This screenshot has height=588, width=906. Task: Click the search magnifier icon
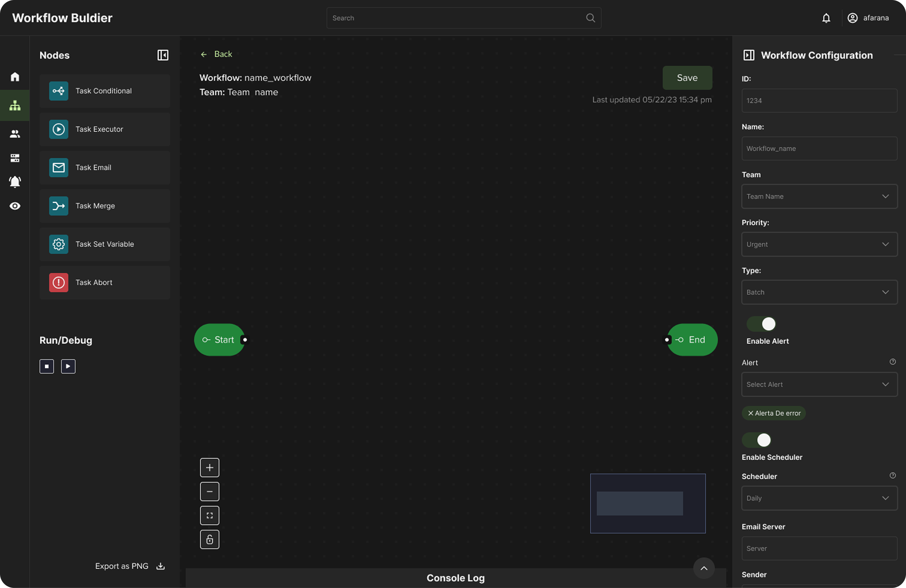point(591,18)
